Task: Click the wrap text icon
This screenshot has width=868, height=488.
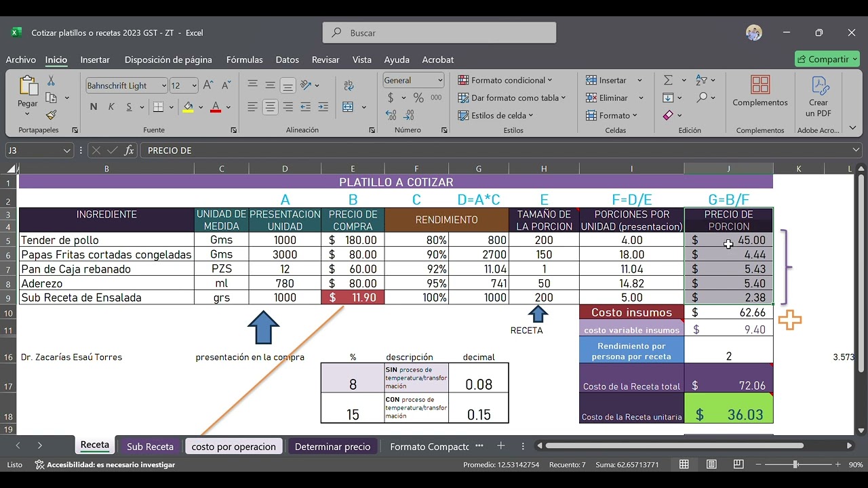Action: click(349, 85)
